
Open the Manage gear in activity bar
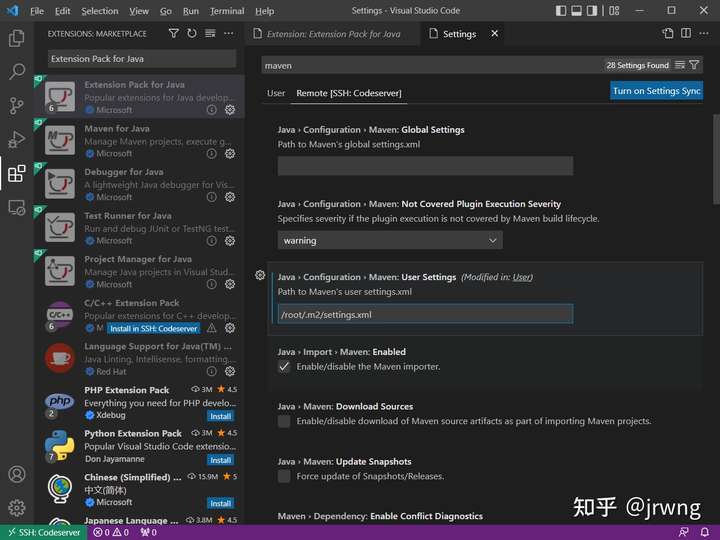(x=17, y=508)
